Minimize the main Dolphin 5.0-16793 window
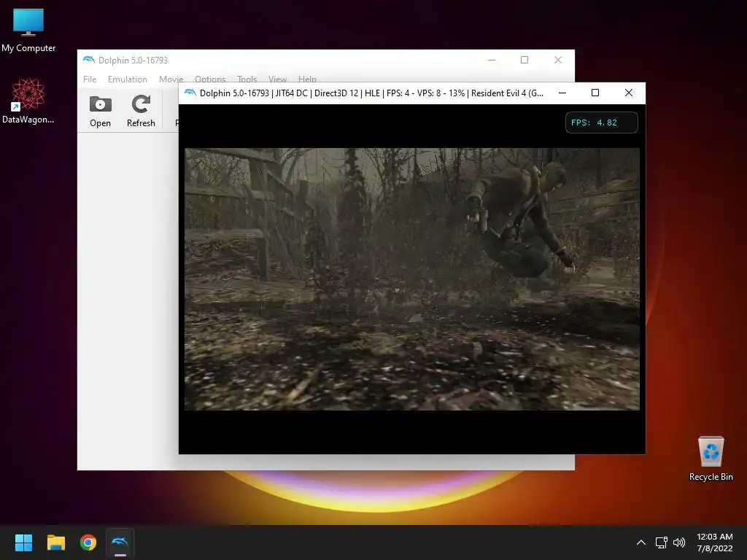747x560 pixels. point(492,60)
